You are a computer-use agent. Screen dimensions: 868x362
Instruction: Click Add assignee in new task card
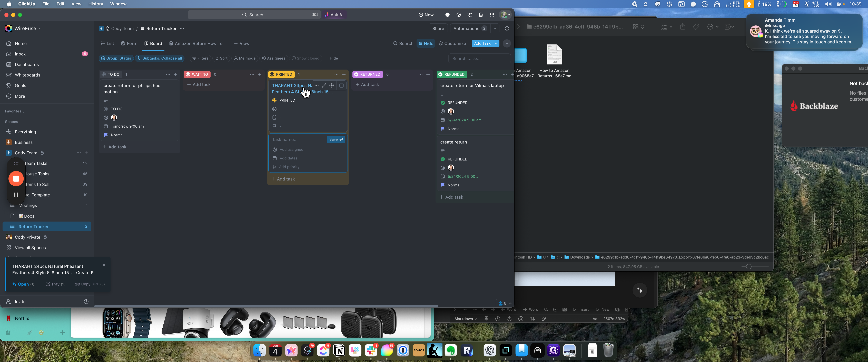288,150
